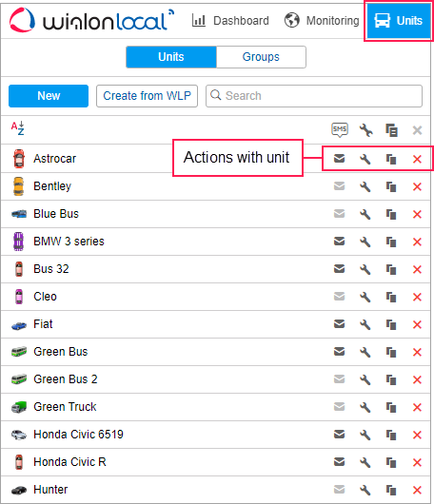
Task: Send message to Astrocar unit
Action: [339, 159]
